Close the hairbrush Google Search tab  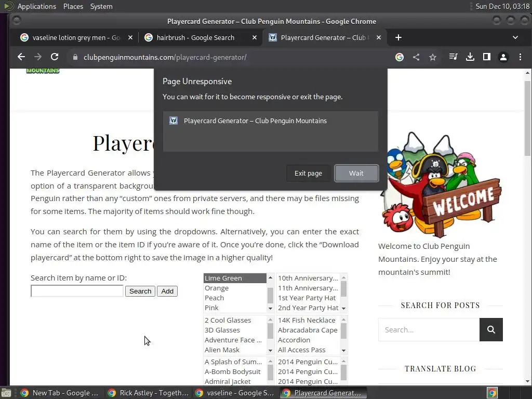[x=255, y=37]
